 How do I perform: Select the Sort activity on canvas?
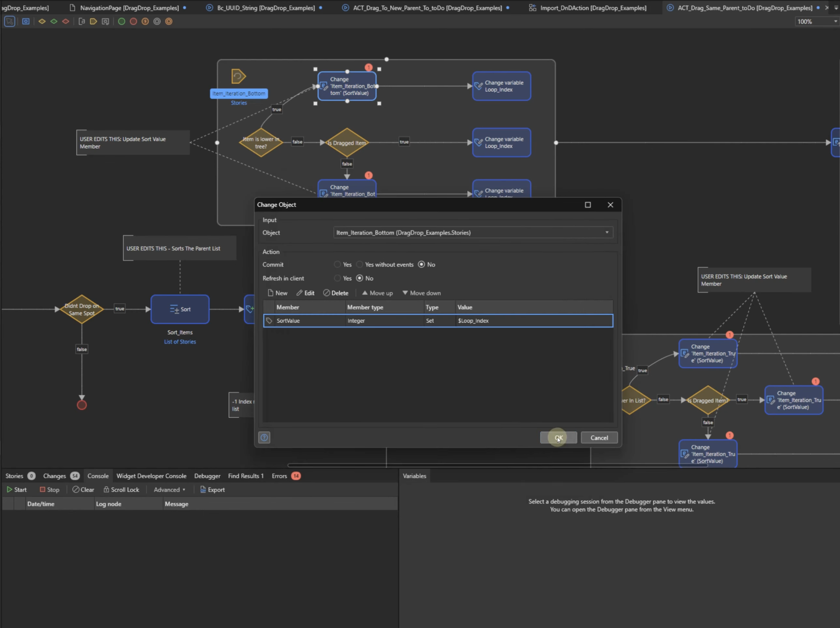click(180, 309)
